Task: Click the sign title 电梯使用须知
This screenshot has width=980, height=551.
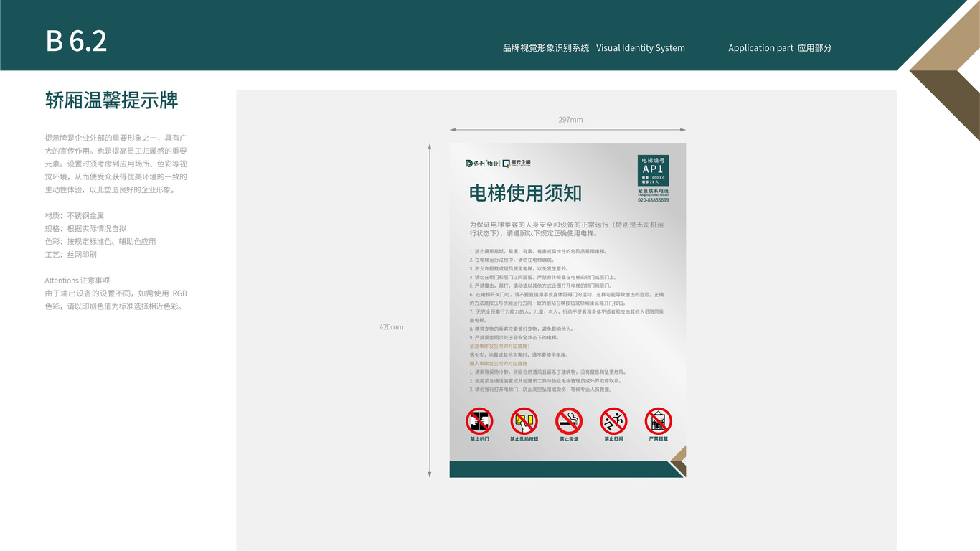Action: (x=525, y=193)
